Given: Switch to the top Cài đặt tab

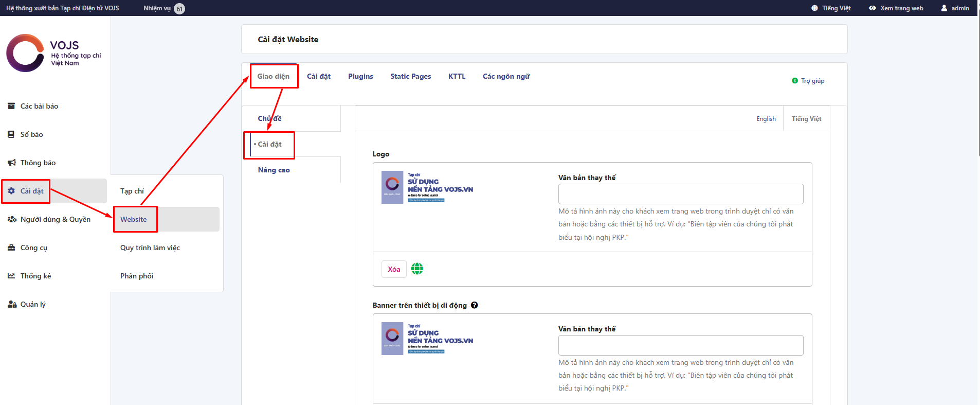Looking at the screenshot, I should pos(319,76).
